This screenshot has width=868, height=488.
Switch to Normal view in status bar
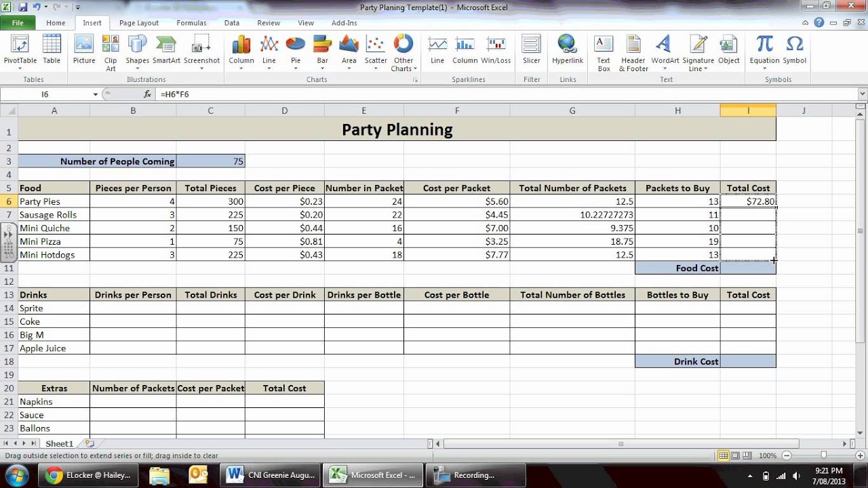[x=724, y=455]
